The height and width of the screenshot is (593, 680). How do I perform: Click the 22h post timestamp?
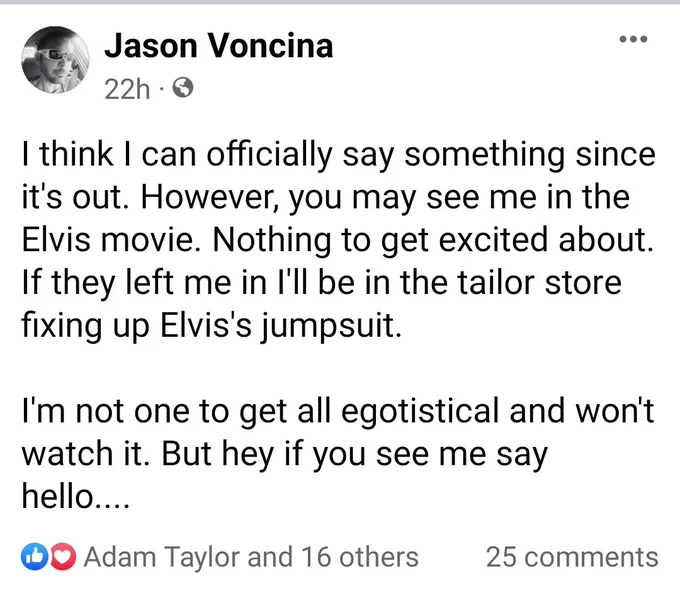(x=127, y=89)
